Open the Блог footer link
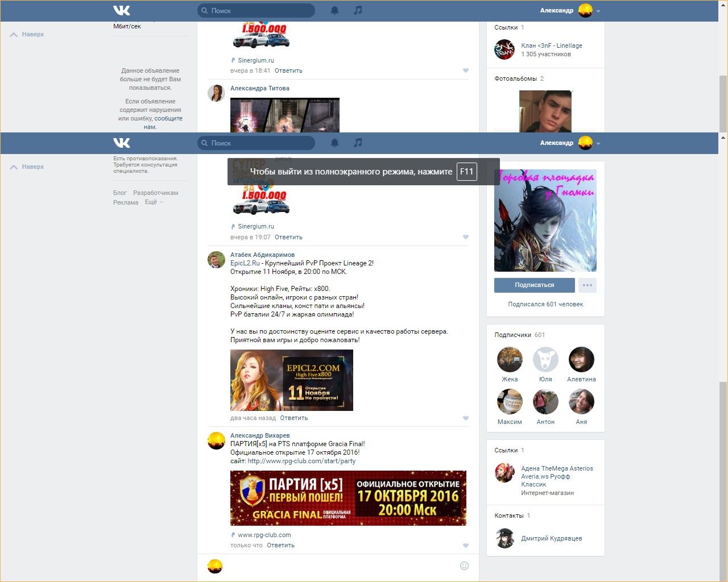Screen dimensions: 728x582 point(120,193)
